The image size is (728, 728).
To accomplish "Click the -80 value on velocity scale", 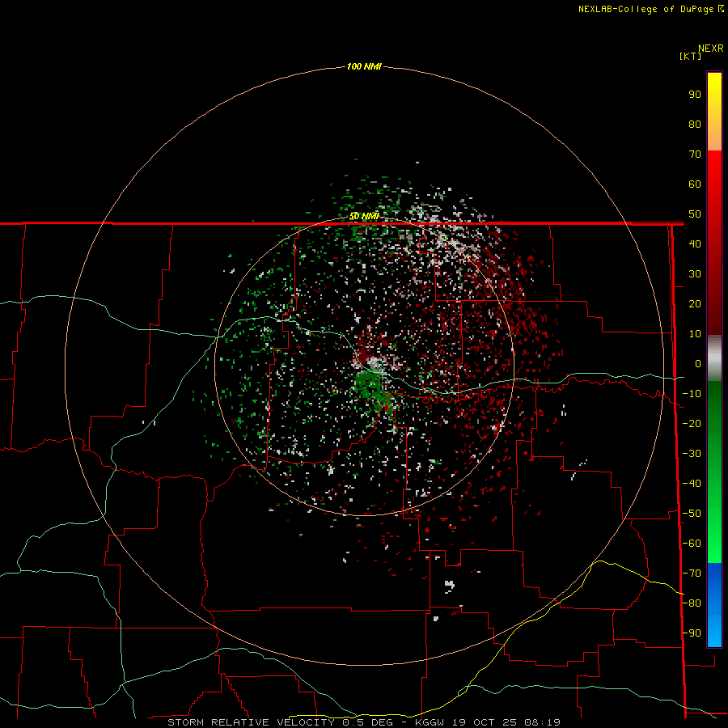I will pos(692,603).
